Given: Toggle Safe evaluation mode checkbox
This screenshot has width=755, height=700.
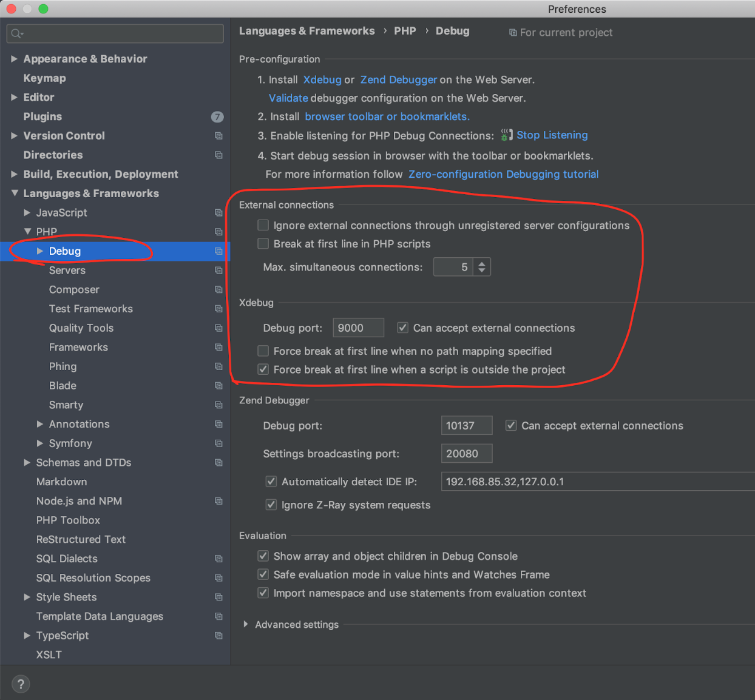Looking at the screenshot, I should tap(263, 574).
